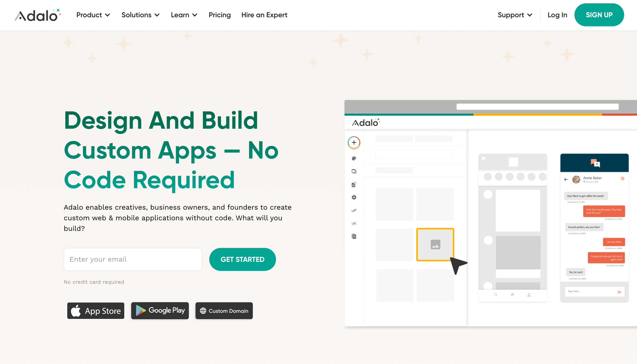Click the chat bubble logo in chat app header
The image size is (637, 364).
click(595, 163)
